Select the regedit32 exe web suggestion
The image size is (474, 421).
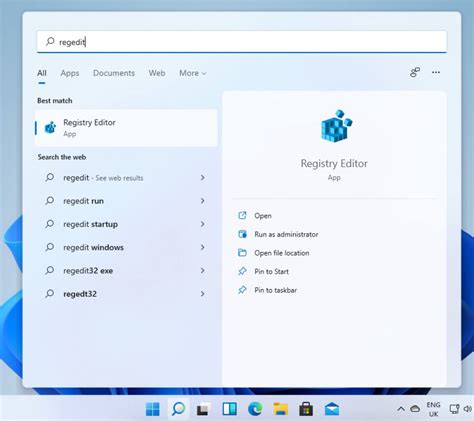click(x=126, y=271)
